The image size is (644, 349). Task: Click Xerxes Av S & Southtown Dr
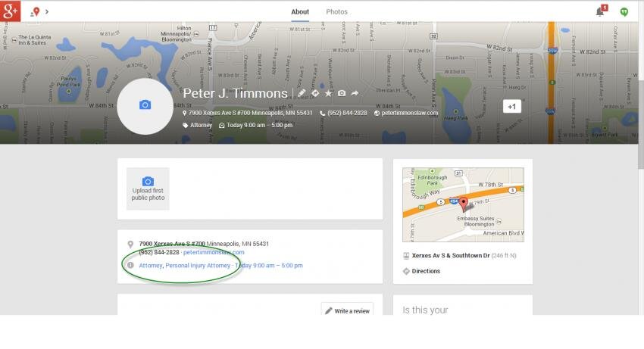451,255
